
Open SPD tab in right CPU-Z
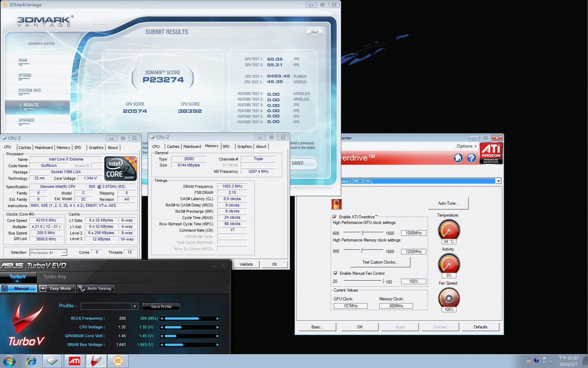coord(226,146)
